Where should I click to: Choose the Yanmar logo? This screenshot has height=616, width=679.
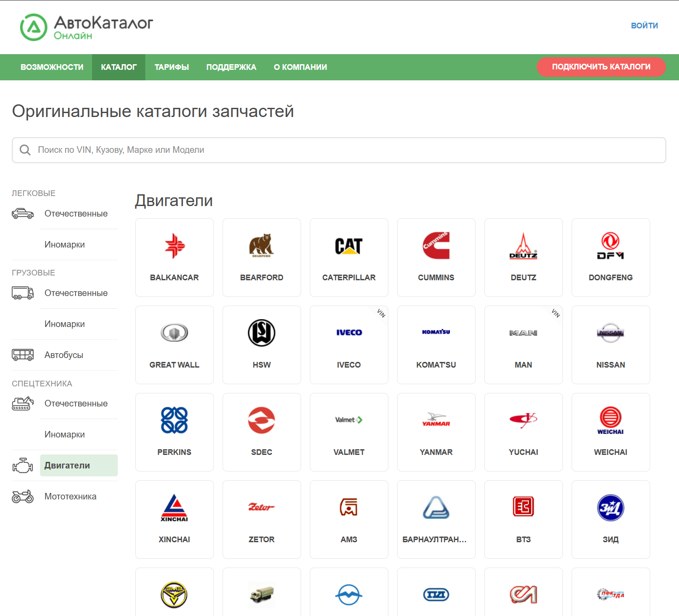pos(436,420)
